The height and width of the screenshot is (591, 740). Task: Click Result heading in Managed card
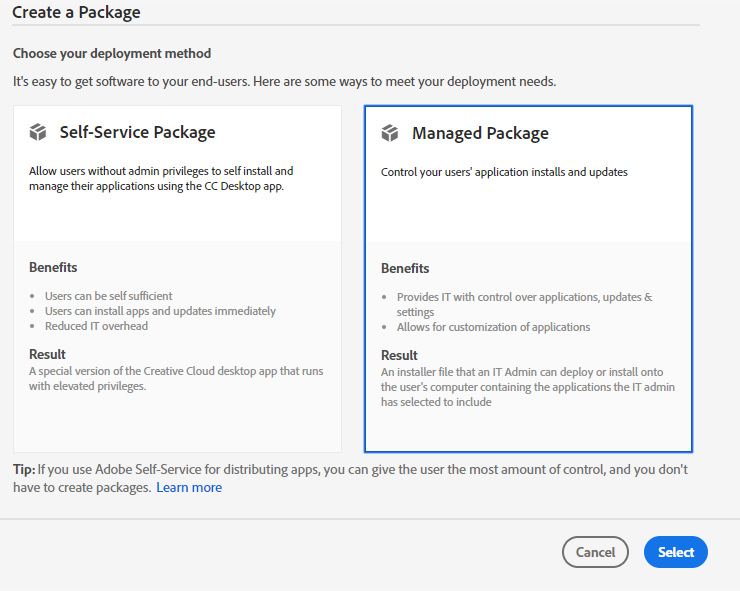[399, 355]
